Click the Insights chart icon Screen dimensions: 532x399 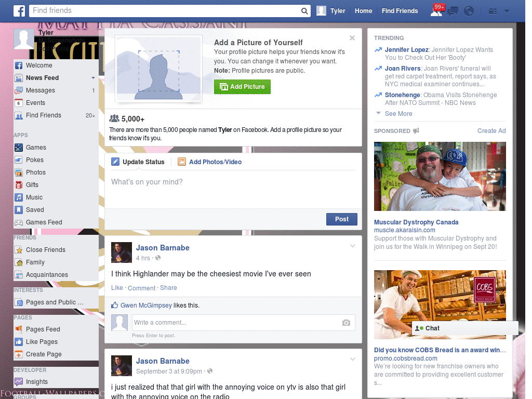[19, 382]
